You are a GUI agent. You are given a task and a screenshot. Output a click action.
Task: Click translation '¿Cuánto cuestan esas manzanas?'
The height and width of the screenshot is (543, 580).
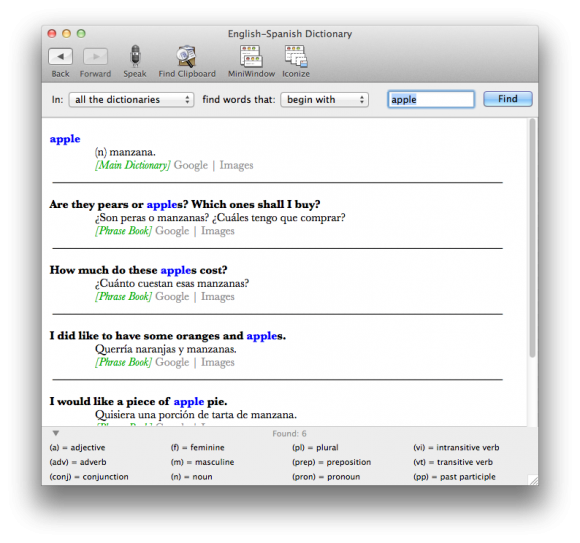[172, 283]
